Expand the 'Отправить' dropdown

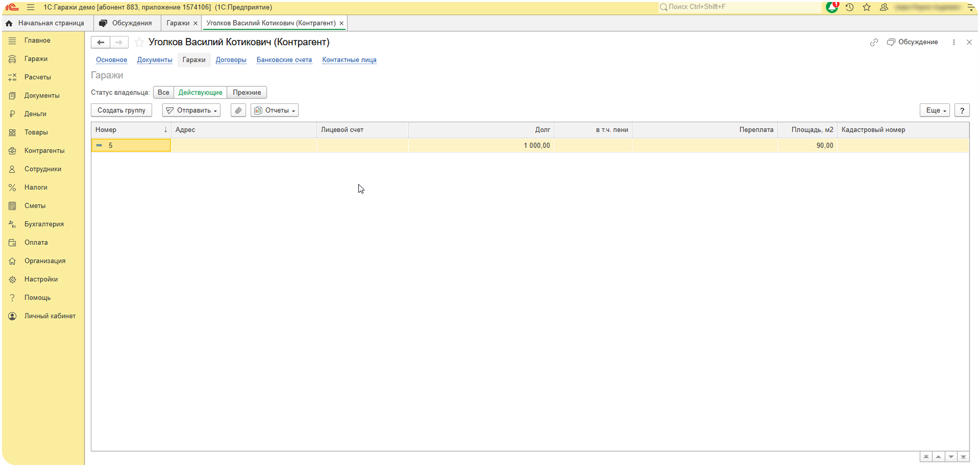click(191, 110)
